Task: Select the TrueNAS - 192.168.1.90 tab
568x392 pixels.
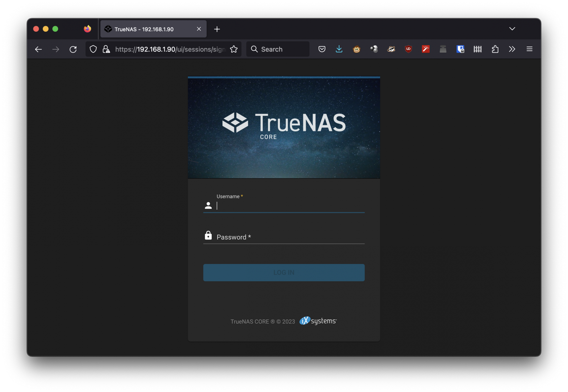Action: point(154,29)
